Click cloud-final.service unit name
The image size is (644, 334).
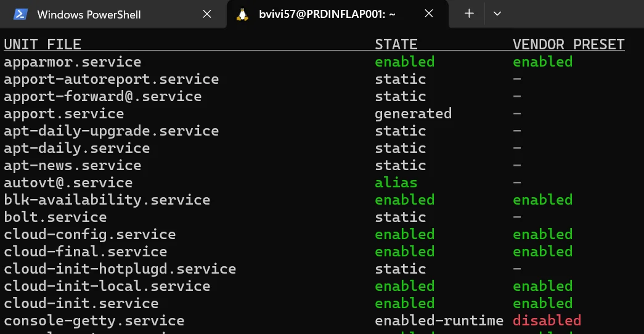[x=86, y=252]
